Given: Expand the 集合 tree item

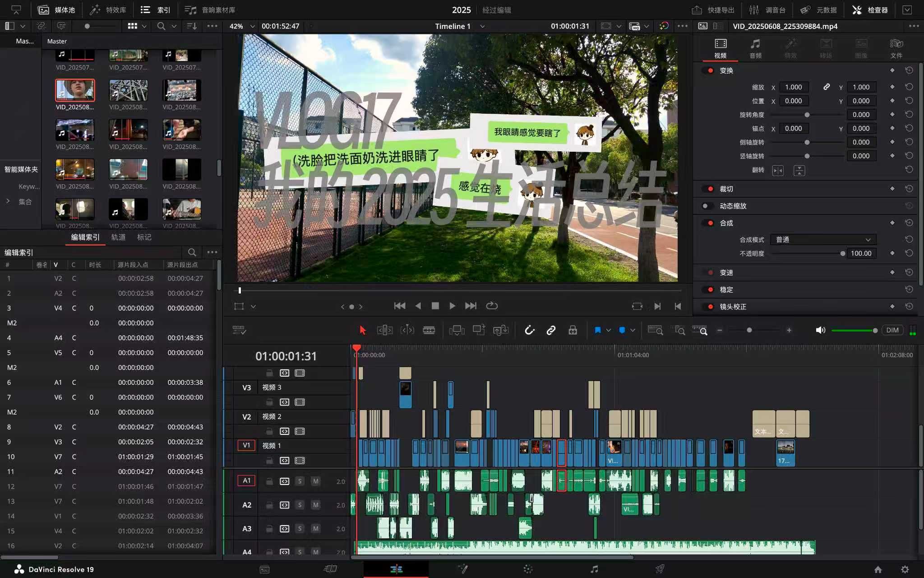Looking at the screenshot, I should 8,201.
